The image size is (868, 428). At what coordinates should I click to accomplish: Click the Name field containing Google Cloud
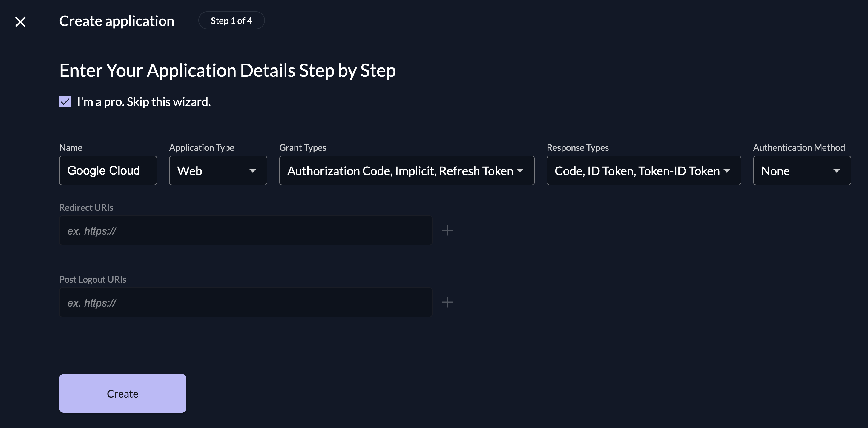108,170
